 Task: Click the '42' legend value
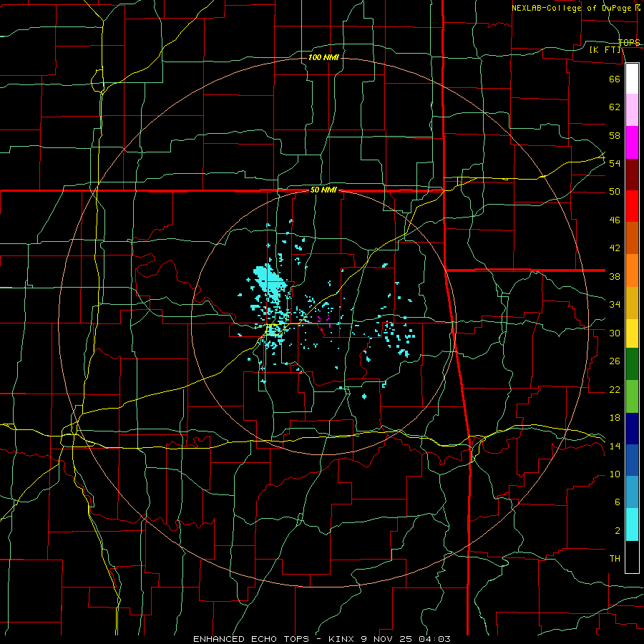click(615, 248)
